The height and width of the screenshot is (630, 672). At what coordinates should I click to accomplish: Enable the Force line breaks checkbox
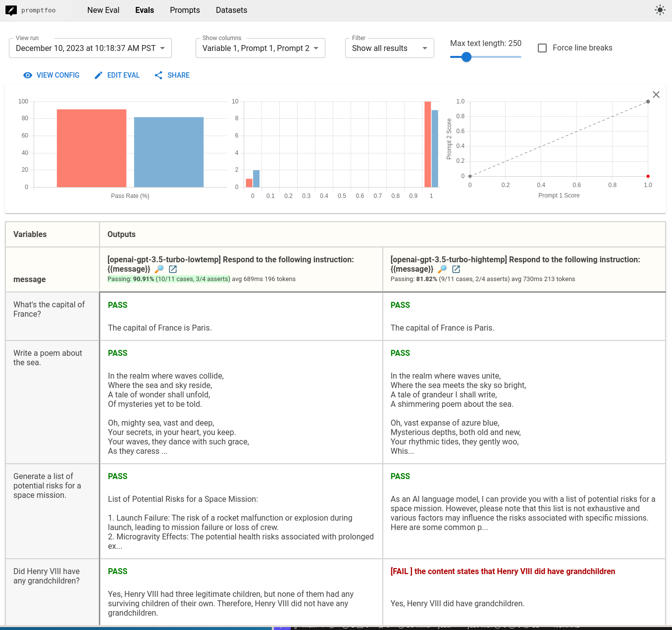[542, 48]
